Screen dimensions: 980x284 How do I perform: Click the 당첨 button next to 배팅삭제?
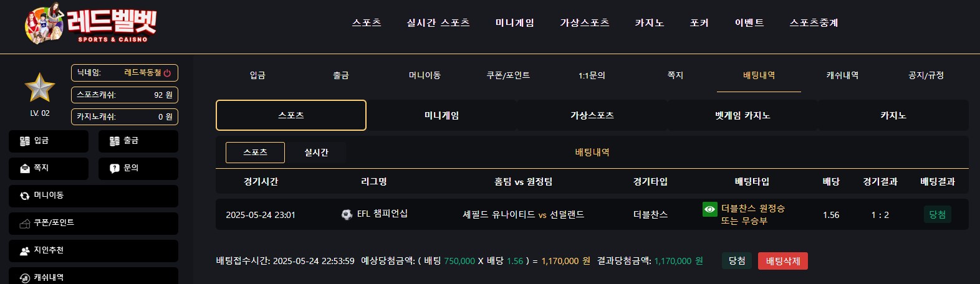(x=737, y=261)
